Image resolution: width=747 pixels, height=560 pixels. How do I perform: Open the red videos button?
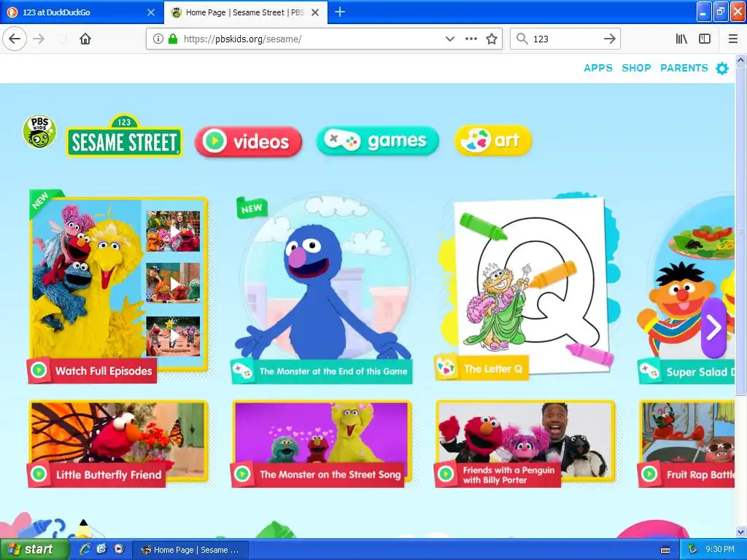(x=248, y=141)
